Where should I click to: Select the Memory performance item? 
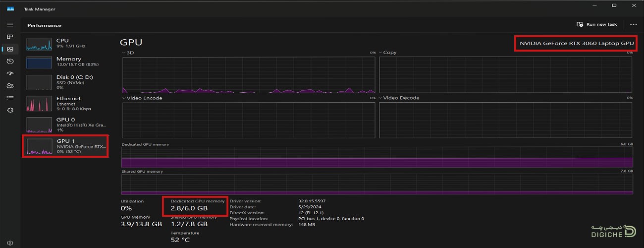click(66, 62)
